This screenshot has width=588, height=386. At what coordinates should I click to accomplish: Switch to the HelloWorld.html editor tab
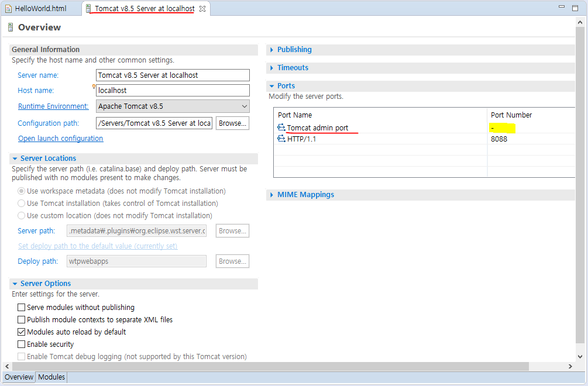coord(40,9)
